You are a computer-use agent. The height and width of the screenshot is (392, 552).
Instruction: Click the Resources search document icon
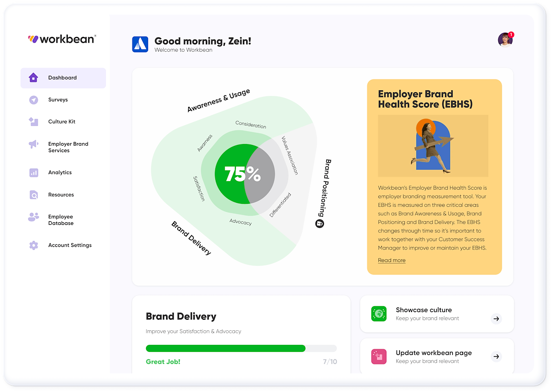coord(34,194)
